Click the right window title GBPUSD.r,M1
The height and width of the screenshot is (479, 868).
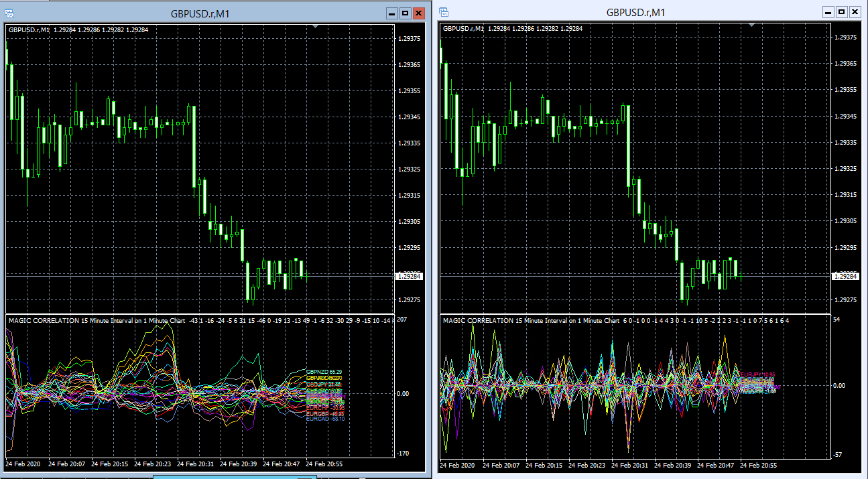pyautogui.click(x=636, y=12)
